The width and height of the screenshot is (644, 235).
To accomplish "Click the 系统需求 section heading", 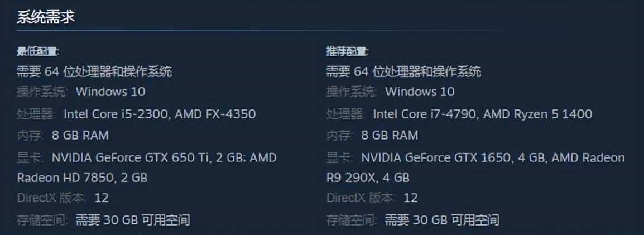I will point(46,17).
